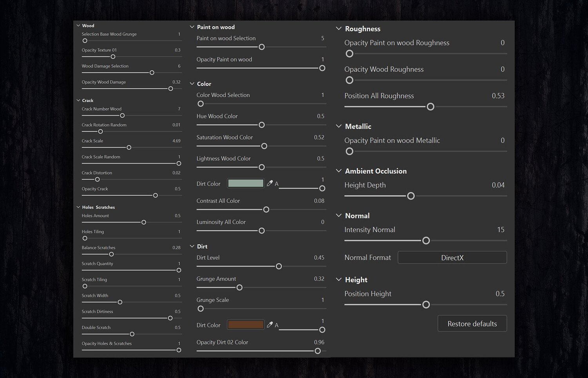Open the Normal Format DirectX dropdown
This screenshot has height=378, width=588.
(x=452, y=258)
